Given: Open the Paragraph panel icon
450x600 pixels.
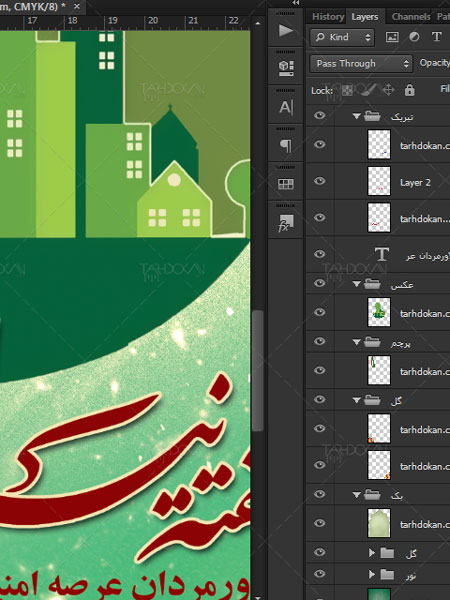Looking at the screenshot, I should [x=285, y=145].
